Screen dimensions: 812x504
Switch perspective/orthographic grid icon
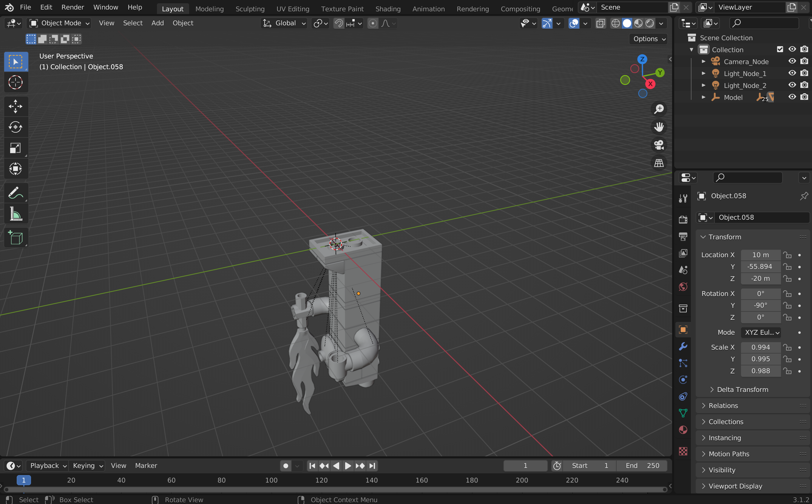coord(659,163)
